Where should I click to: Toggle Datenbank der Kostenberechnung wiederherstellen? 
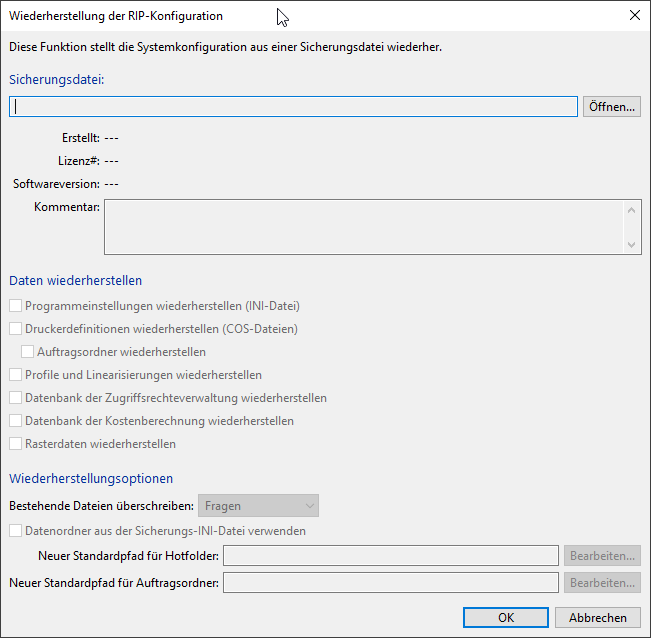[15, 421]
